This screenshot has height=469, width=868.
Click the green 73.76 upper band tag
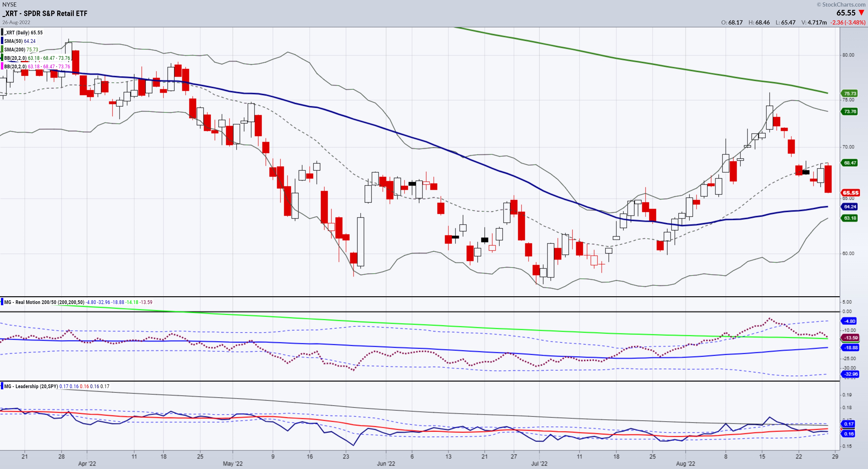click(850, 111)
